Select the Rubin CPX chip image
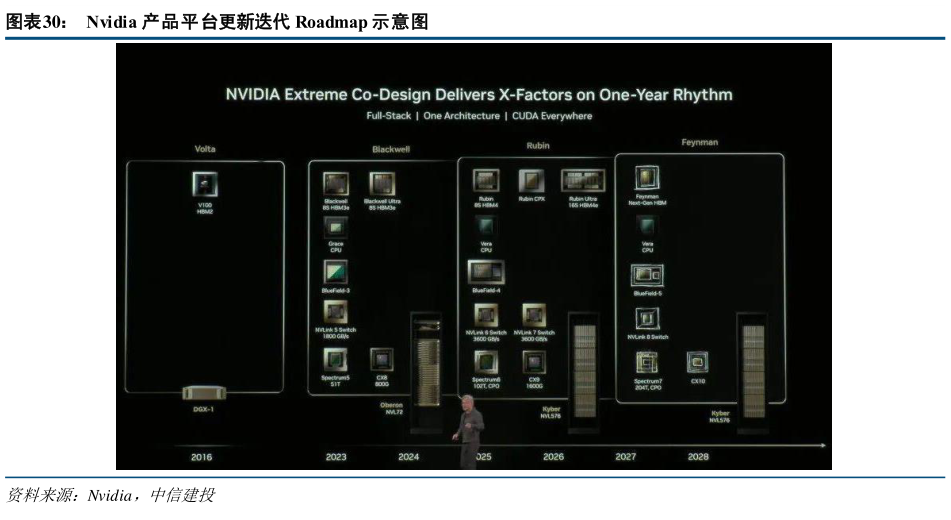This screenshot has width=951, height=520. [x=531, y=181]
